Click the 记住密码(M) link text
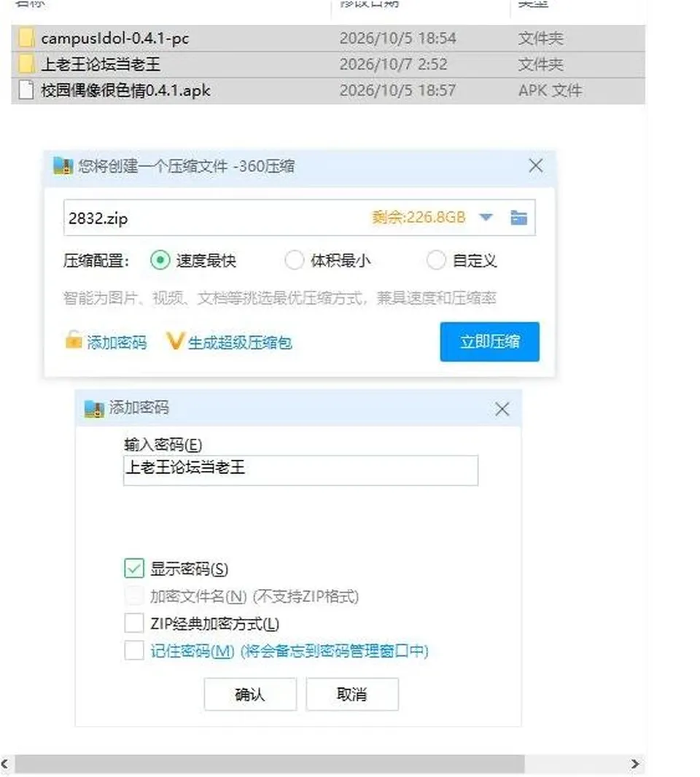Image resolution: width=700 pixels, height=777 pixels. pos(192,651)
